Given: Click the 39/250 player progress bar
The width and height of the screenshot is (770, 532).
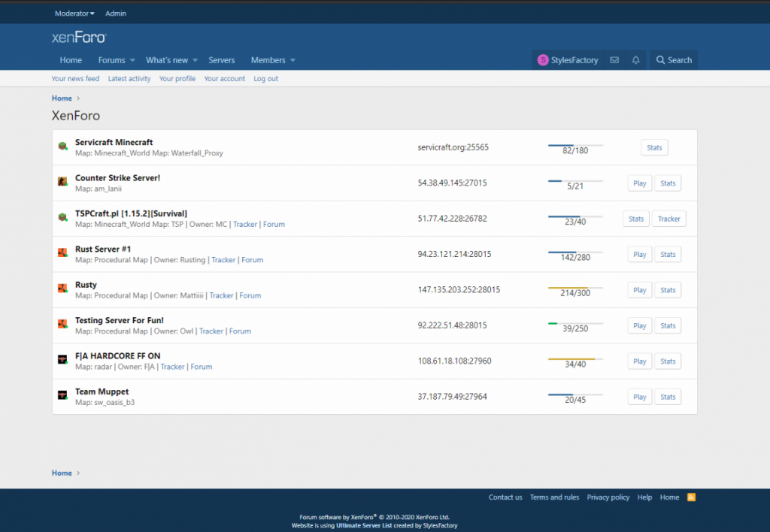Looking at the screenshot, I should [575, 323].
